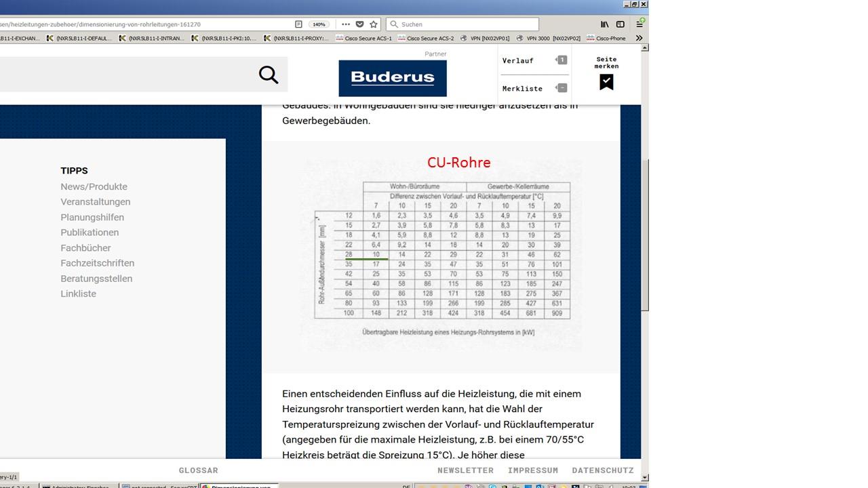
Task: Open the NXRSLB11-I-PROXY bookmark
Action: (296, 39)
